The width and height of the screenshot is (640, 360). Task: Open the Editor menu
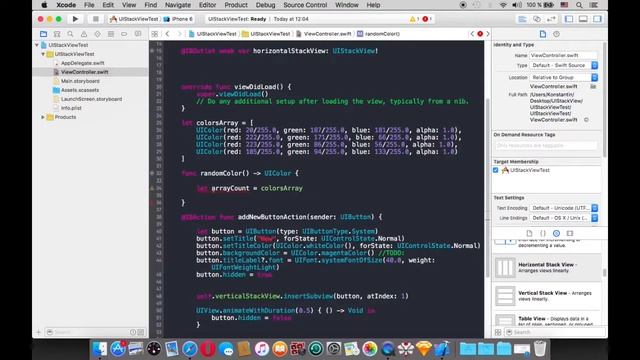click(x=207, y=5)
